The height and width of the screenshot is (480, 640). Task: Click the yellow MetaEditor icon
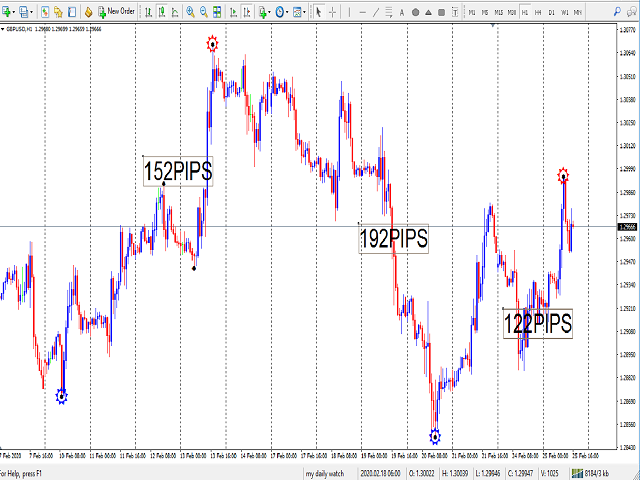coord(88,12)
